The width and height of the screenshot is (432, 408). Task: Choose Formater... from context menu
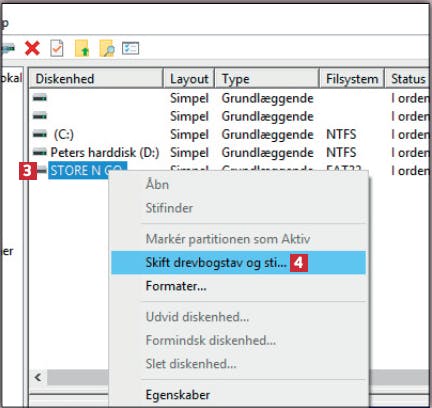point(176,286)
